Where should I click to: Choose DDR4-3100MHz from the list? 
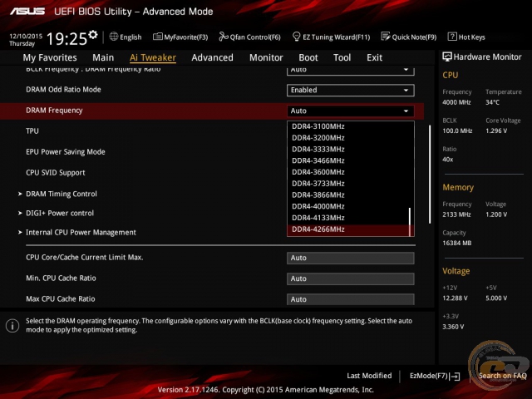click(348, 126)
